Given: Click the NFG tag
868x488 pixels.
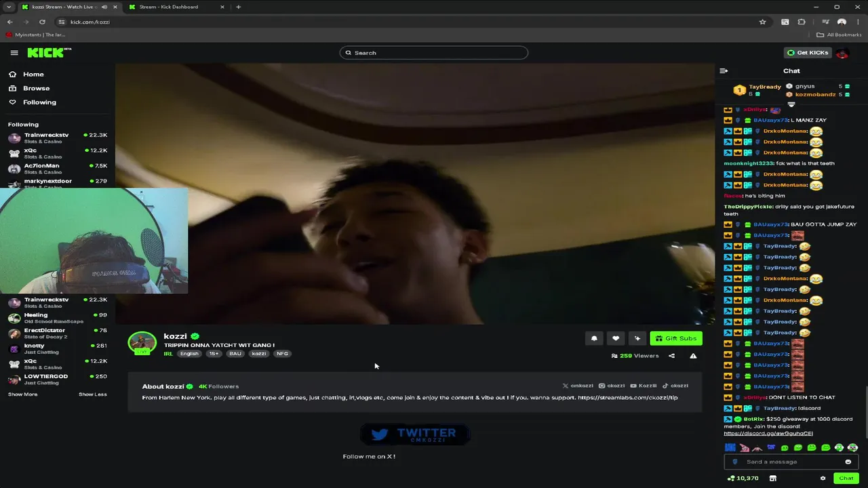Looking at the screenshot, I should tap(282, 354).
